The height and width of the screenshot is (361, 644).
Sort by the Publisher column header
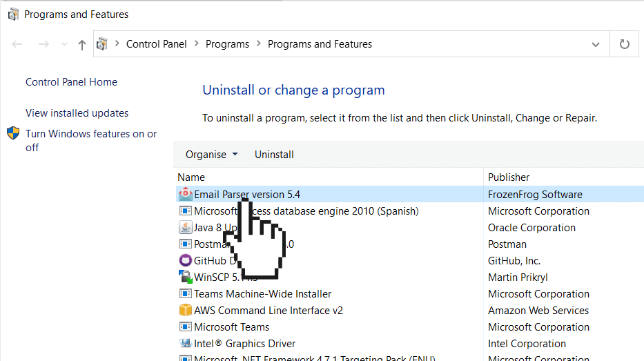click(509, 177)
